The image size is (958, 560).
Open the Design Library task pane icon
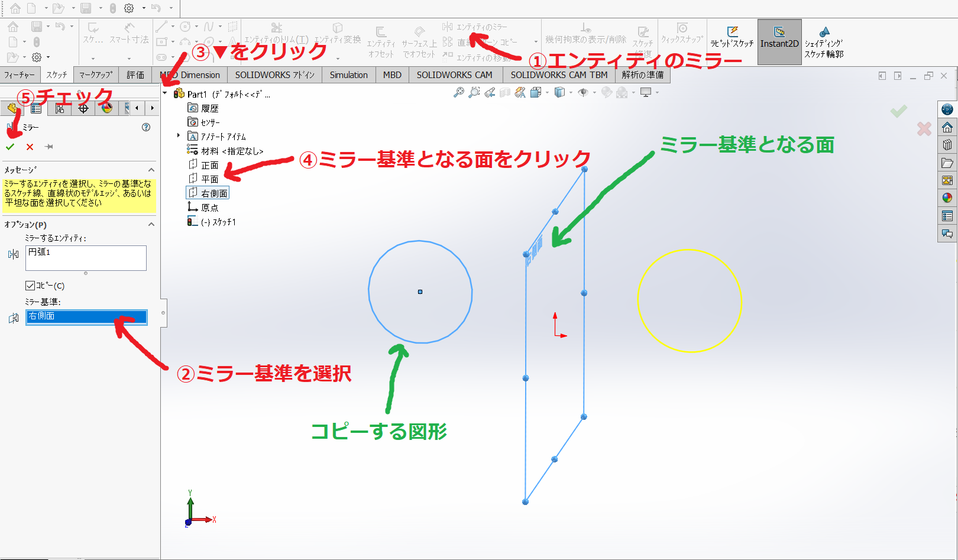947,145
